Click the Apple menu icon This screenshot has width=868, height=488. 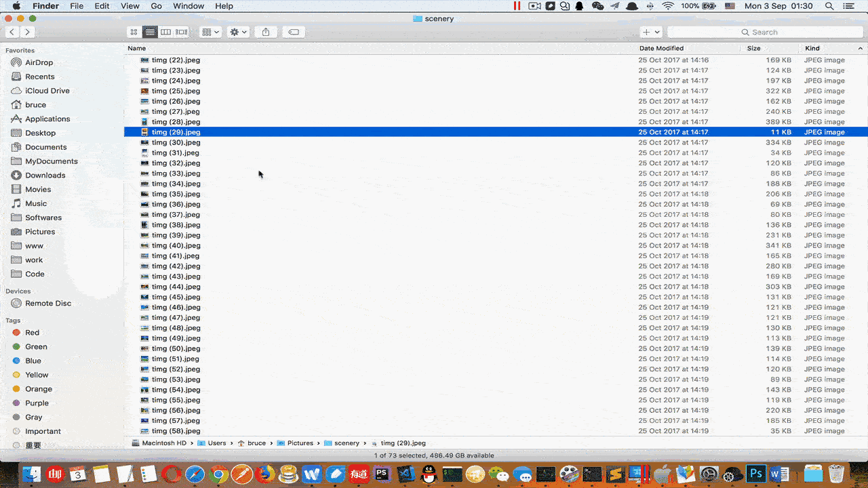pyautogui.click(x=16, y=6)
